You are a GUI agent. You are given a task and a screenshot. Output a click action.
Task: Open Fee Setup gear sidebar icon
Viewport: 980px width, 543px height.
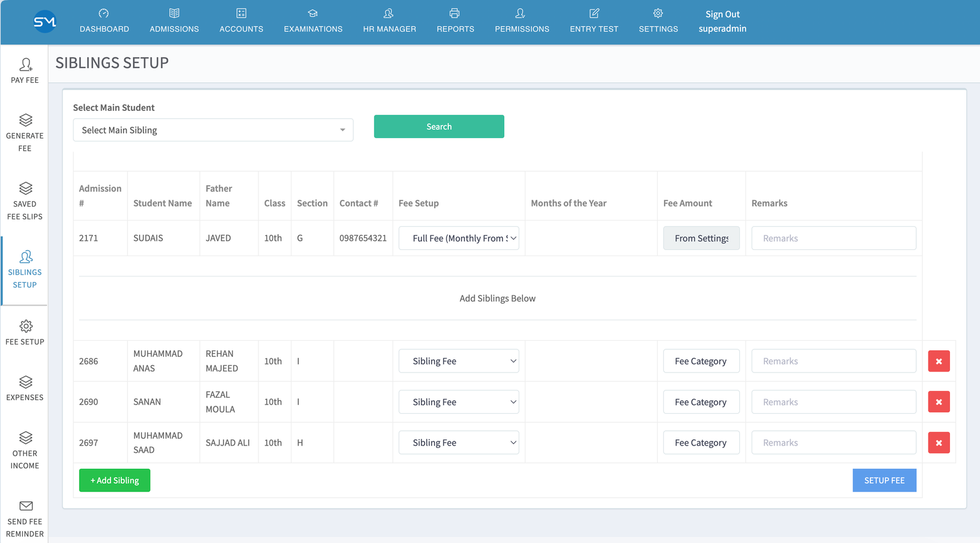click(x=26, y=326)
